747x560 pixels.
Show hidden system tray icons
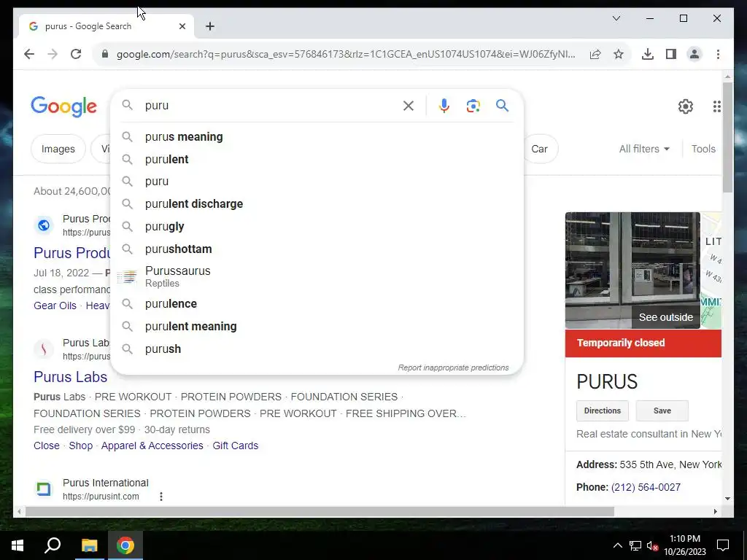pyautogui.click(x=617, y=545)
